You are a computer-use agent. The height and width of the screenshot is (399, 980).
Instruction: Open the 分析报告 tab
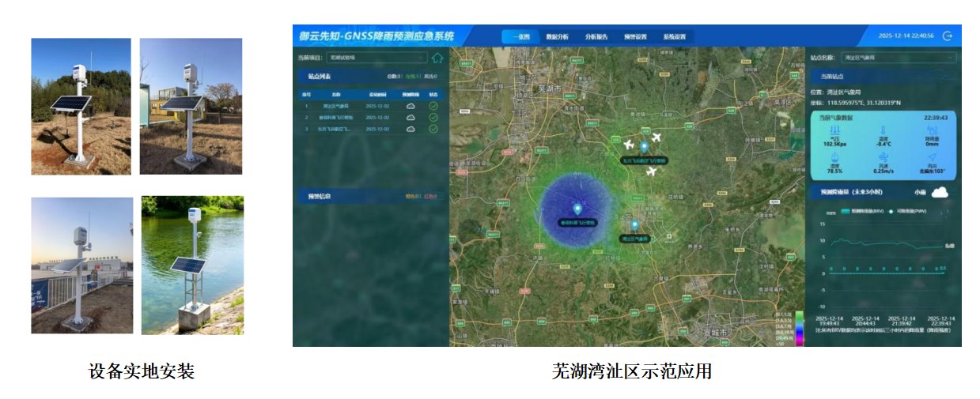(596, 36)
